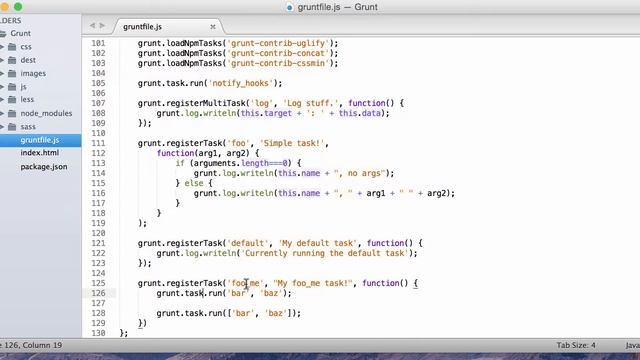The height and width of the screenshot is (360, 640).
Task: Go forward with the right tab arrow
Action: [x=102, y=25]
